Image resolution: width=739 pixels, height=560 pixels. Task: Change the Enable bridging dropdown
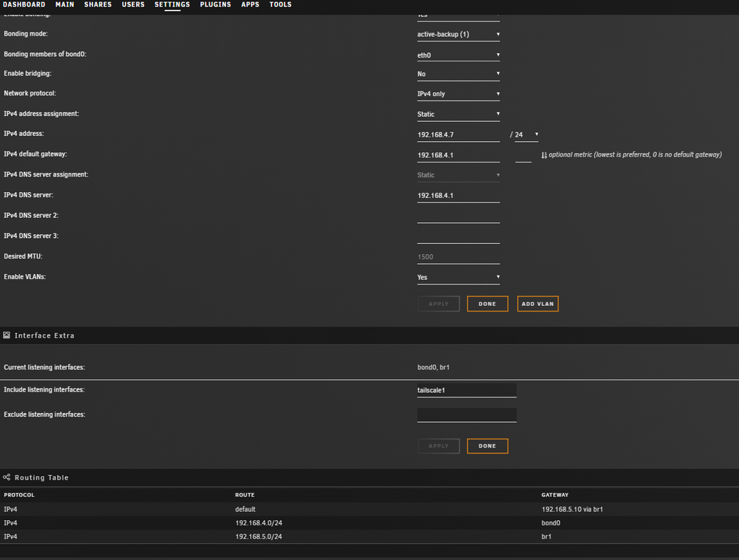pyautogui.click(x=458, y=74)
